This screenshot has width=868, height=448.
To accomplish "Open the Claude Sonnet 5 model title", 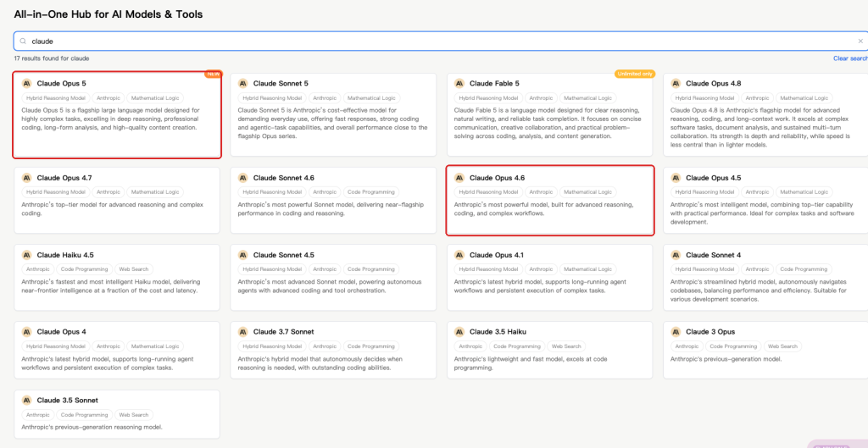I will tap(281, 84).
